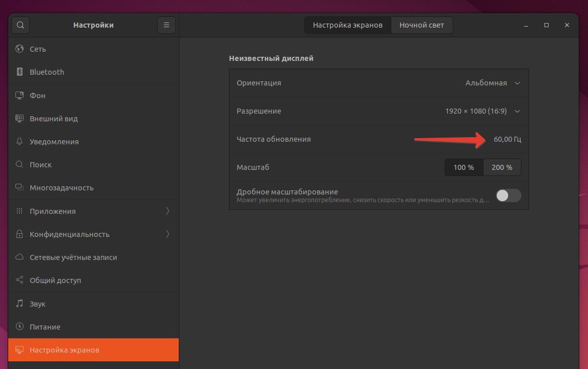Image resolution: width=588 pixels, height=369 pixels.
Task: Toggle the Дробное масштабирование switch
Action: [509, 195]
